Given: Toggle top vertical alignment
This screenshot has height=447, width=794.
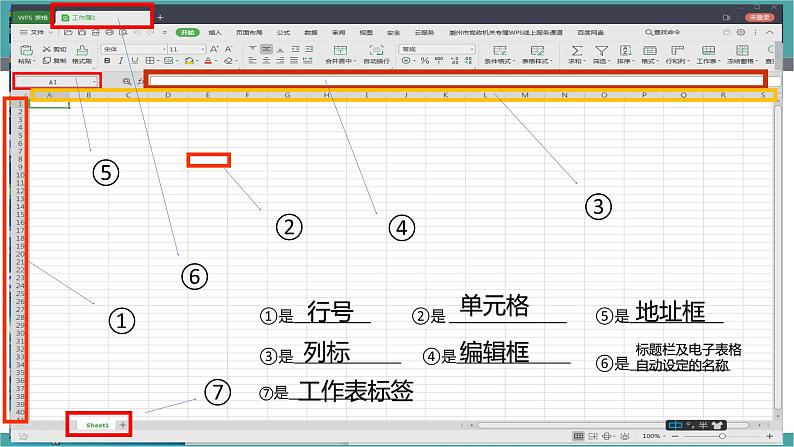Looking at the screenshot, I should click(252, 49).
